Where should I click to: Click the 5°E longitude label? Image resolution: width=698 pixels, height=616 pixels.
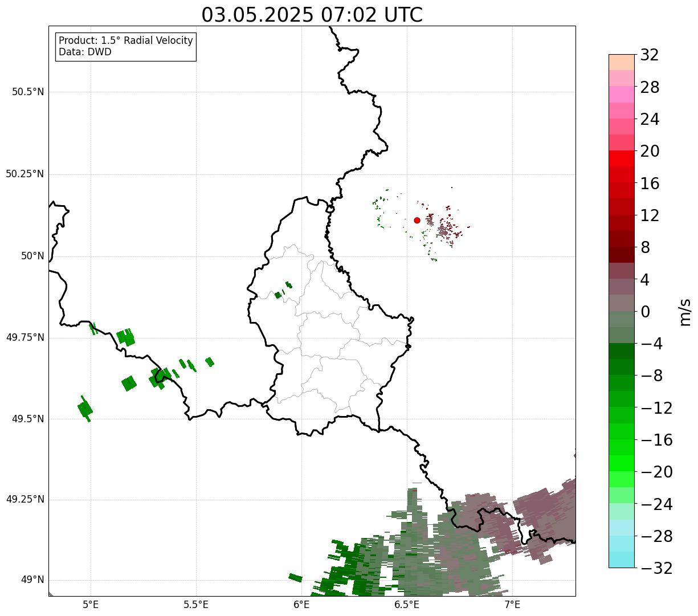(x=91, y=604)
